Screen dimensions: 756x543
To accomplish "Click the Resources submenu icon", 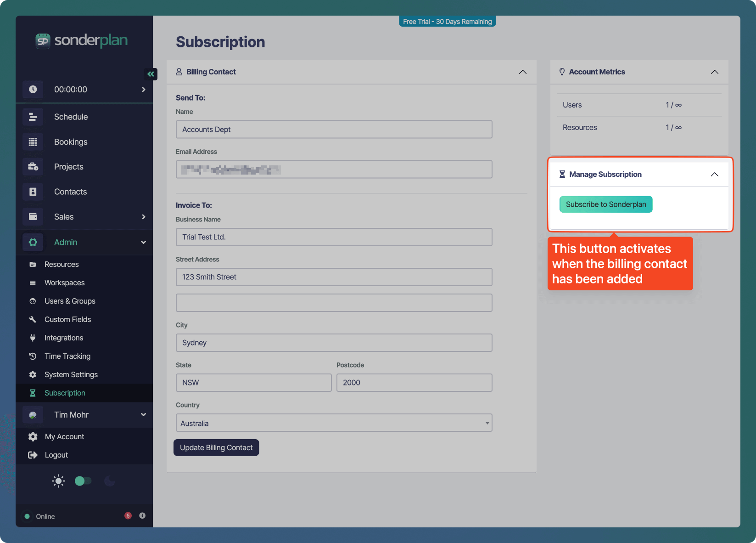I will pos(33,265).
